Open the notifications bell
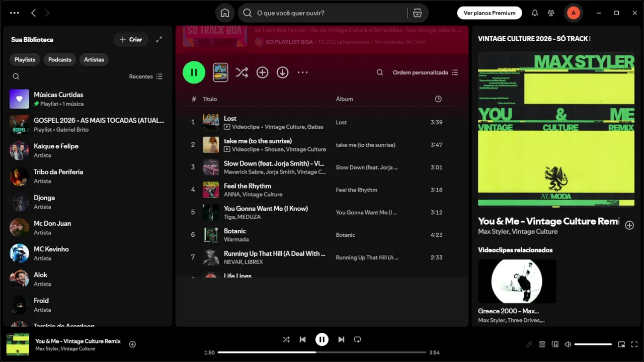The image size is (644, 362). click(535, 13)
